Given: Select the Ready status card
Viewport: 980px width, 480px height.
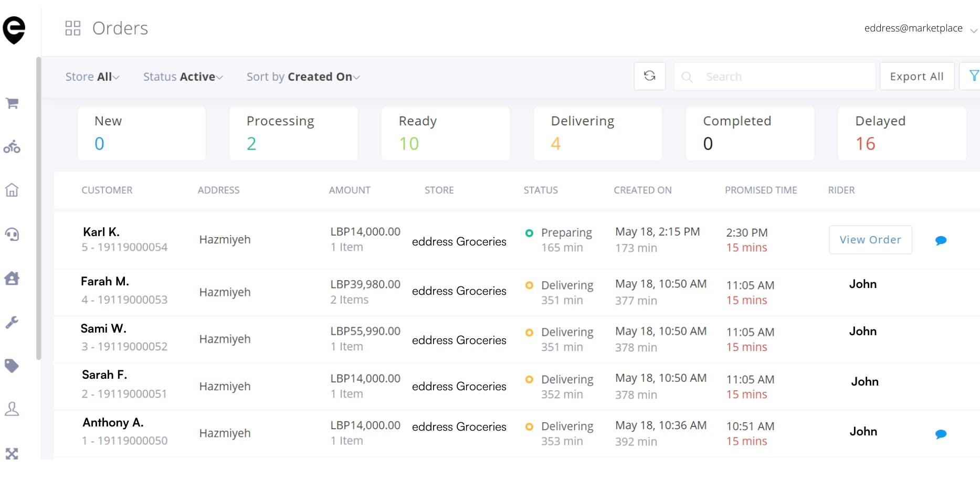Looking at the screenshot, I should [446, 134].
